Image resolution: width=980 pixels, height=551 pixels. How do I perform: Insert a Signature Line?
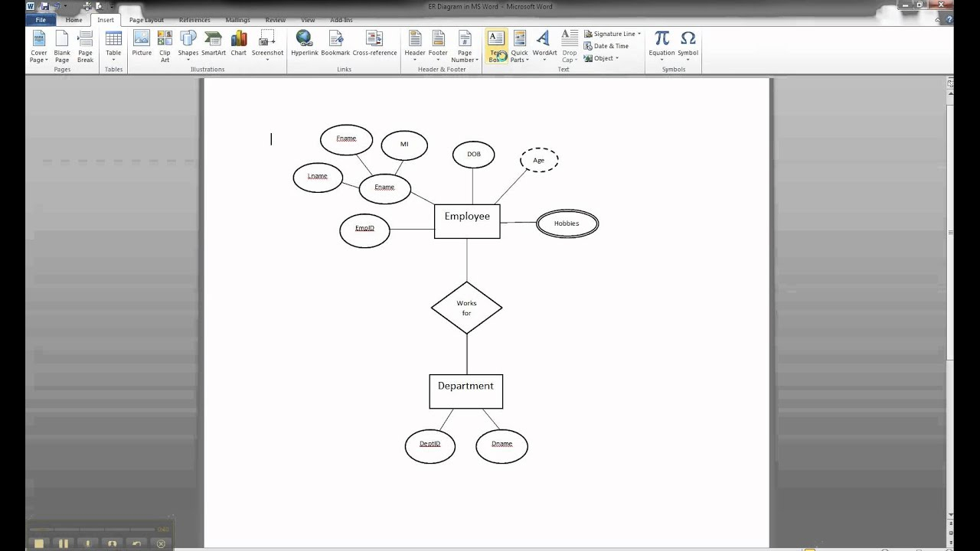tap(612, 34)
